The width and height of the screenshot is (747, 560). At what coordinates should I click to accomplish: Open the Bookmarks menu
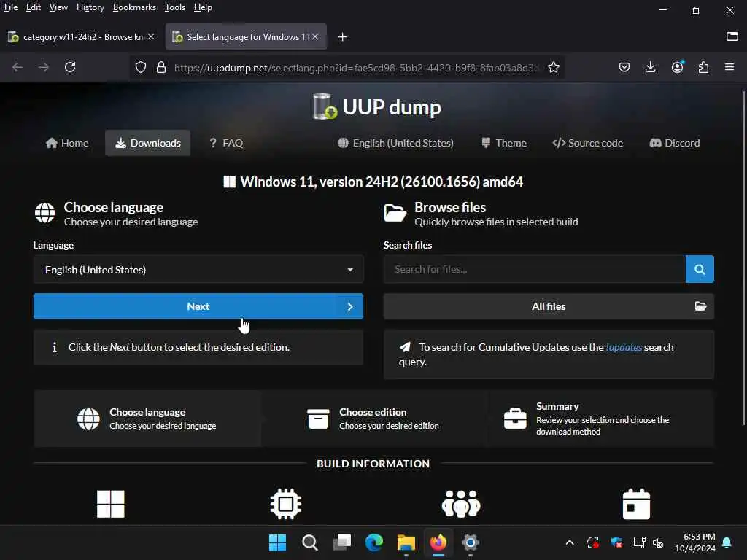[134, 7]
